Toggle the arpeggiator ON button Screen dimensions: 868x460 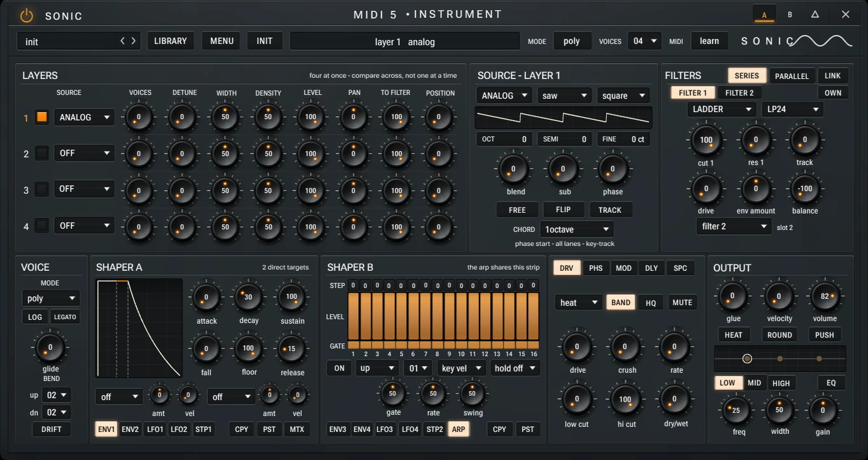pos(339,368)
